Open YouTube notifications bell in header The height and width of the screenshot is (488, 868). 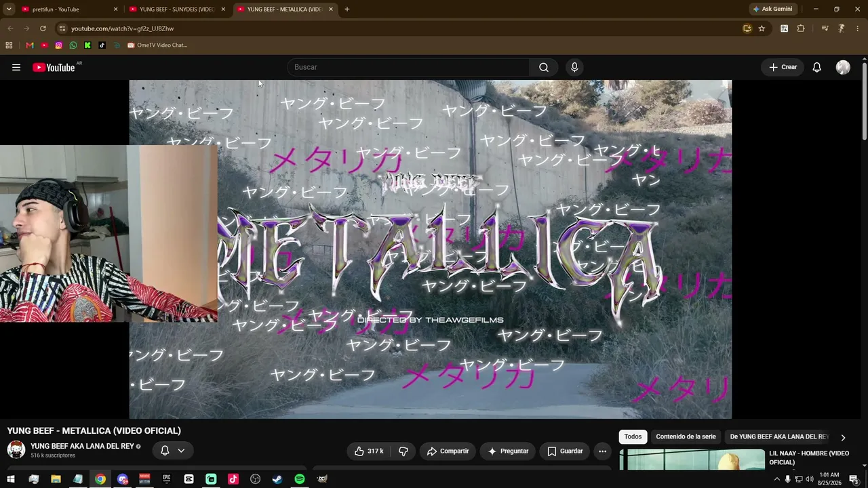point(817,67)
